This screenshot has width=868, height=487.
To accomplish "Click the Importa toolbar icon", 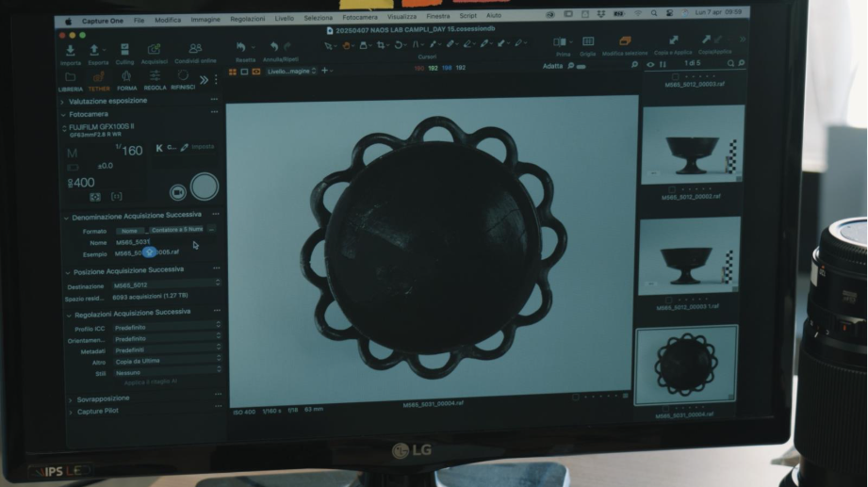I will tap(70, 51).
